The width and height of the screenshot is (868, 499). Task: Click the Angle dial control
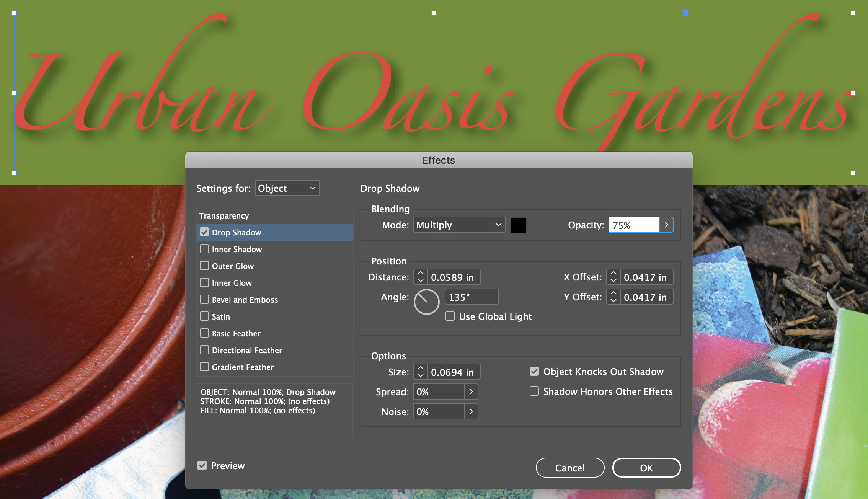tap(426, 302)
